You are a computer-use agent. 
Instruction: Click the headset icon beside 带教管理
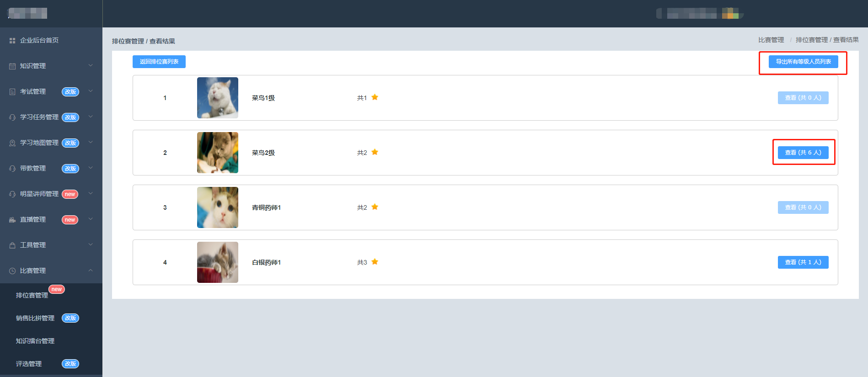point(12,169)
